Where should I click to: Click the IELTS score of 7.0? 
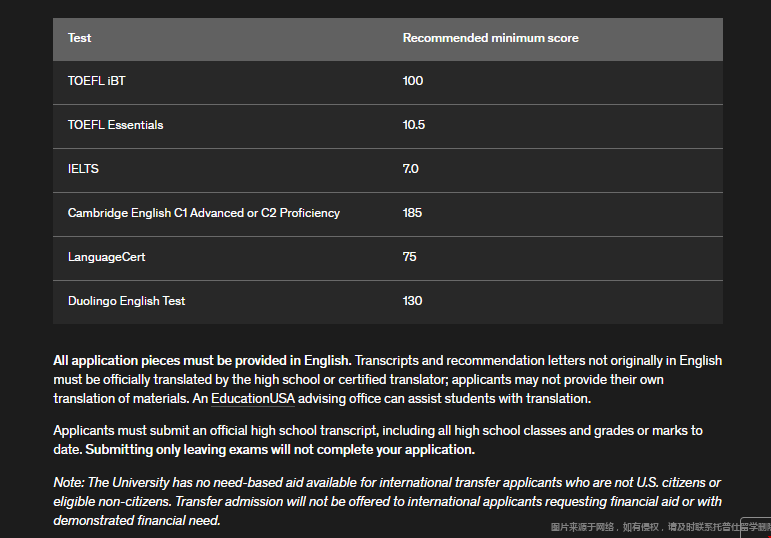[x=411, y=169]
